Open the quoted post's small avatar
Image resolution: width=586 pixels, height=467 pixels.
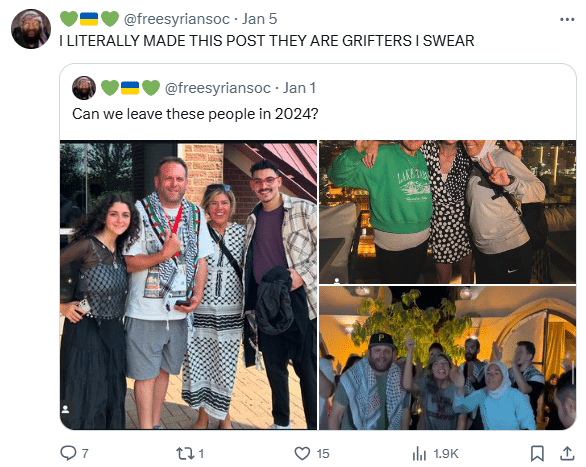[84, 88]
